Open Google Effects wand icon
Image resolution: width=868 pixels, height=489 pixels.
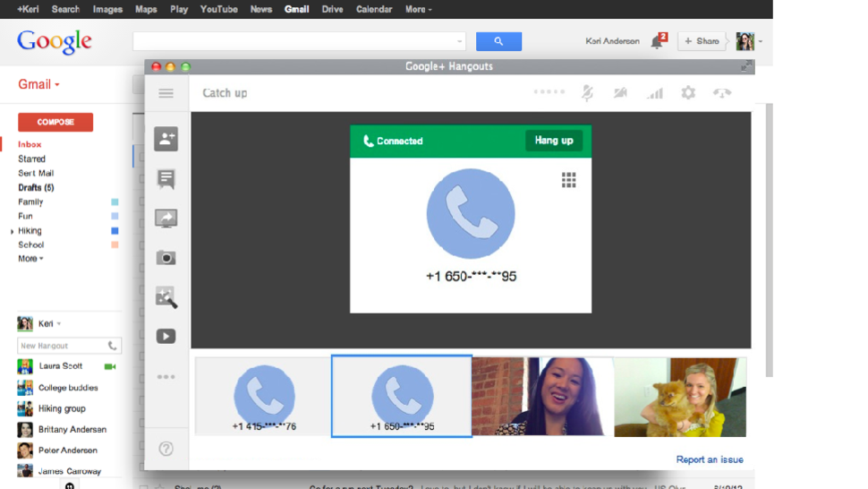(x=166, y=297)
